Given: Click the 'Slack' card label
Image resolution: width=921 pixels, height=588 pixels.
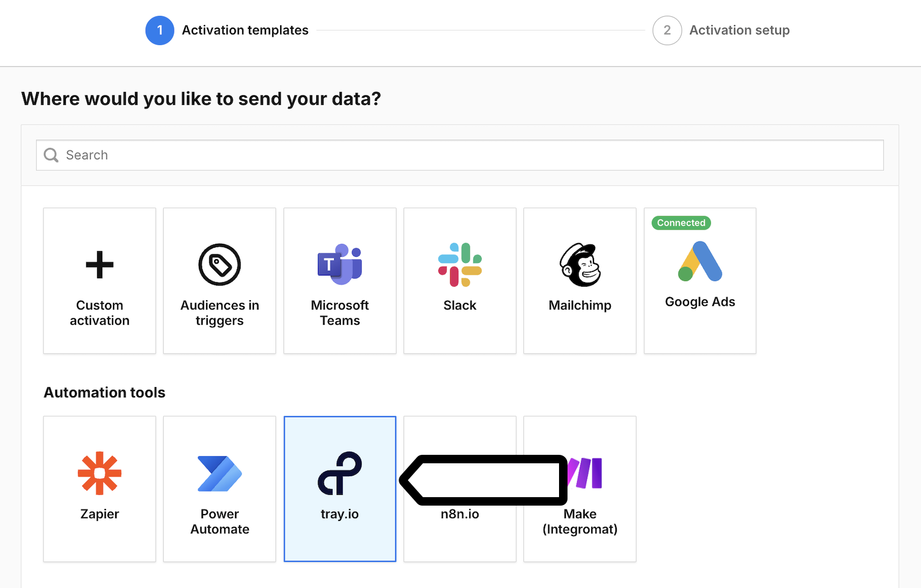Looking at the screenshot, I should click(x=460, y=305).
